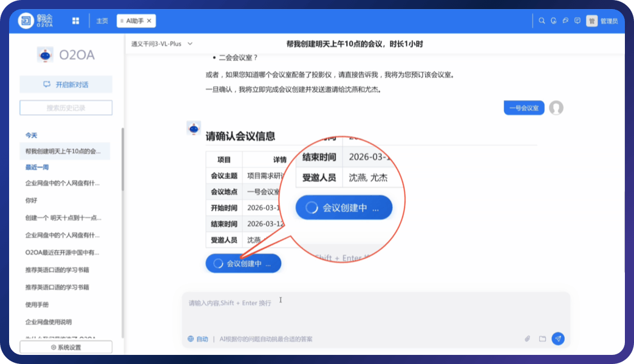Open 系统设置 at the sidebar bottom

tap(66, 346)
